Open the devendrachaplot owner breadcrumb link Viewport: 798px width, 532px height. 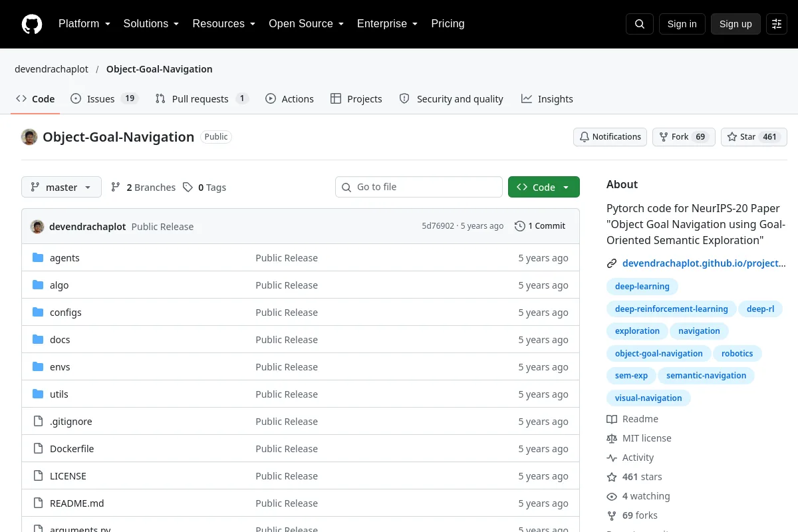(51, 69)
